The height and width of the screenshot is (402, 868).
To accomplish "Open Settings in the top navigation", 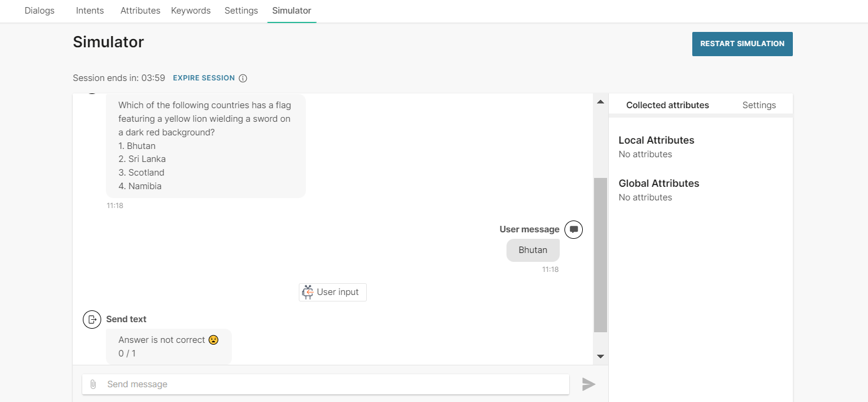I will [241, 11].
